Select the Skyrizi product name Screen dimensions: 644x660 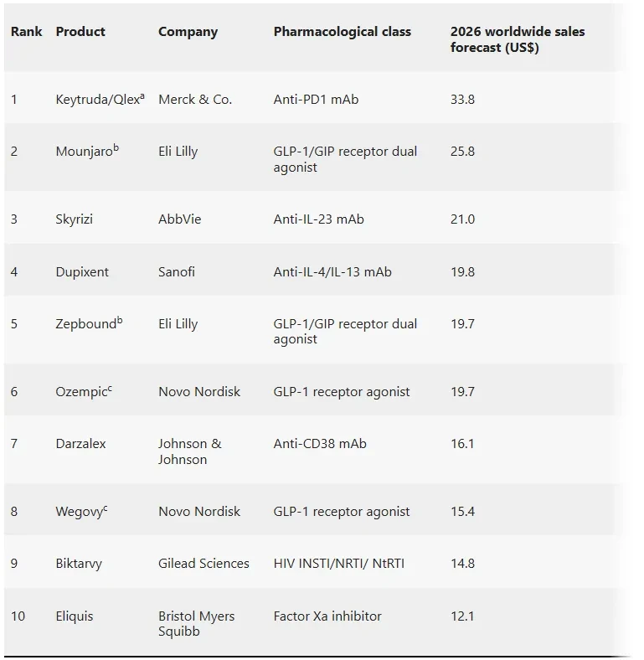point(74,219)
